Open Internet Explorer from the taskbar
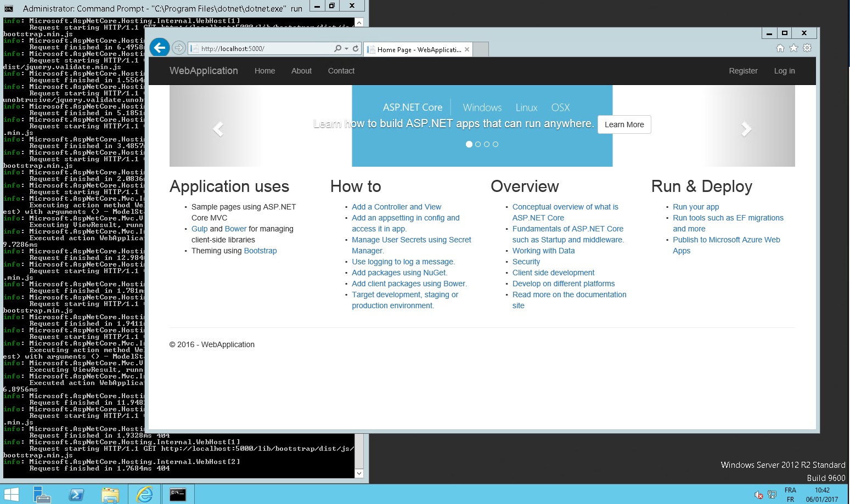Image resolution: width=850 pixels, height=504 pixels. pos(144,494)
